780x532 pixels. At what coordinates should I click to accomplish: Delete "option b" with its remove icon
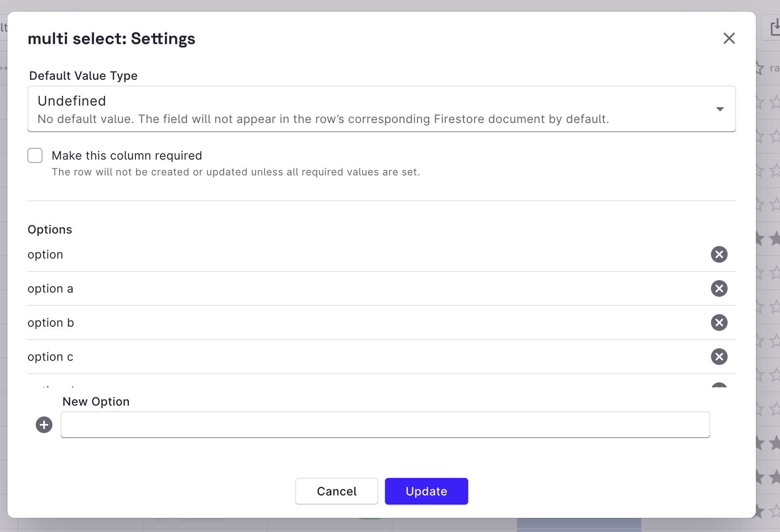(719, 323)
